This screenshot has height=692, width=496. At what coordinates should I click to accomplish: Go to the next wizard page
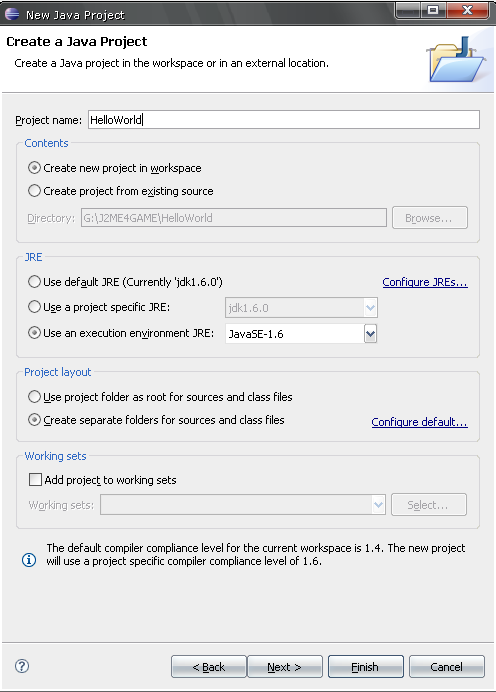click(x=285, y=666)
